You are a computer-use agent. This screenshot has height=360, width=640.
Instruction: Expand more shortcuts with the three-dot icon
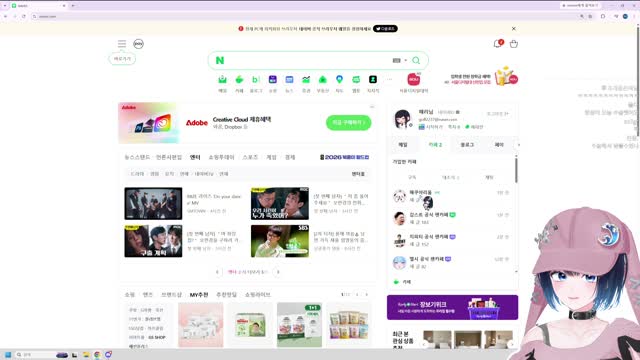pyautogui.click(x=389, y=80)
